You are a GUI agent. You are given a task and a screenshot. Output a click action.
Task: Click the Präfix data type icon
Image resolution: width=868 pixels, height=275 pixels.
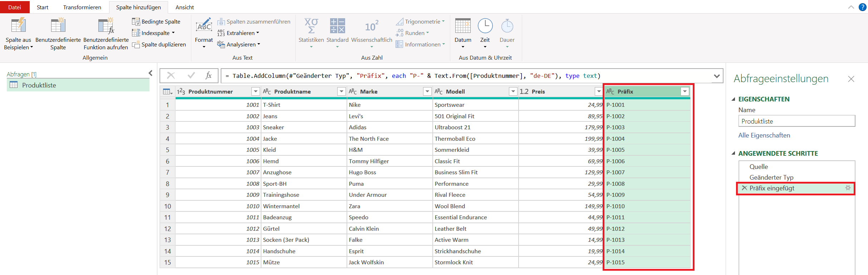610,91
